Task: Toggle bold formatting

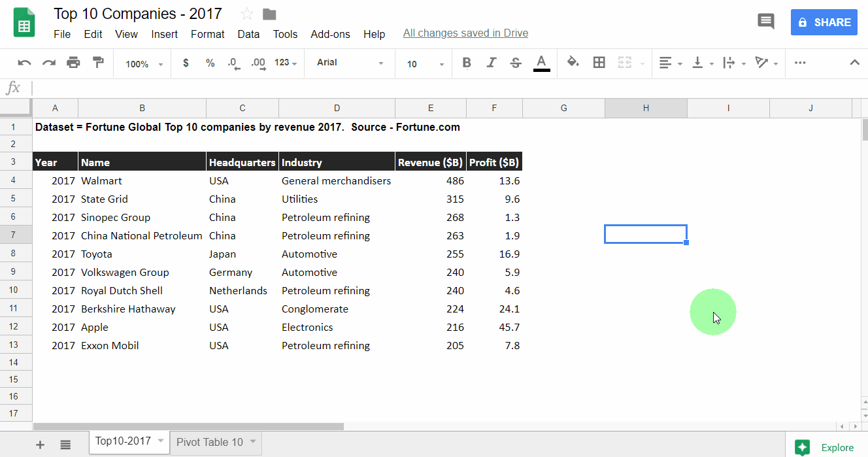Action: click(467, 63)
